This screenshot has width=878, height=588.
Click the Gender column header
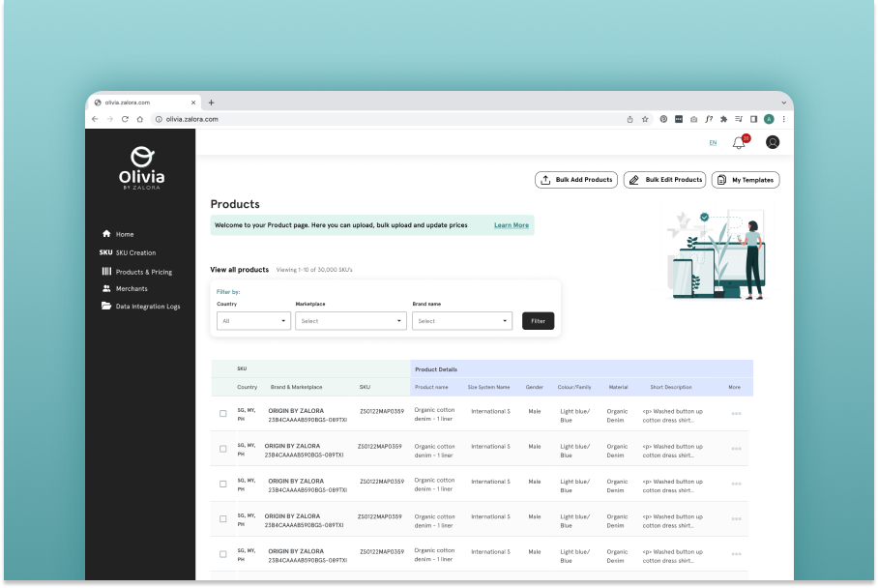coord(534,387)
